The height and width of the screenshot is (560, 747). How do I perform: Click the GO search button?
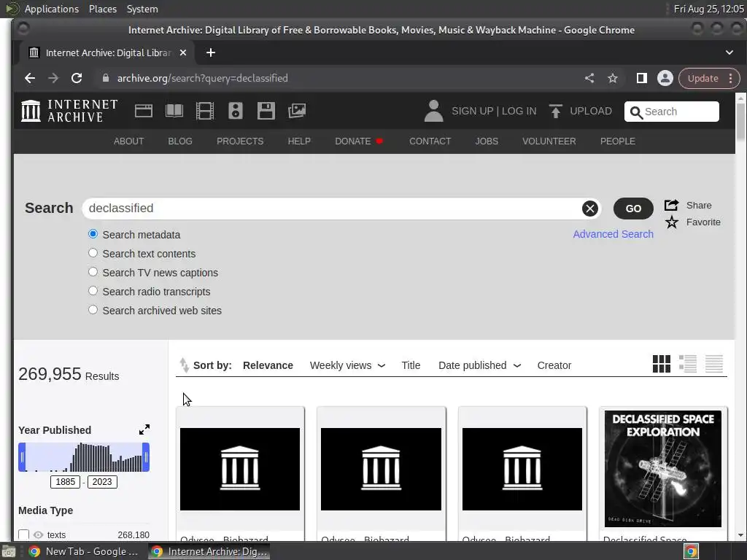pyautogui.click(x=633, y=209)
